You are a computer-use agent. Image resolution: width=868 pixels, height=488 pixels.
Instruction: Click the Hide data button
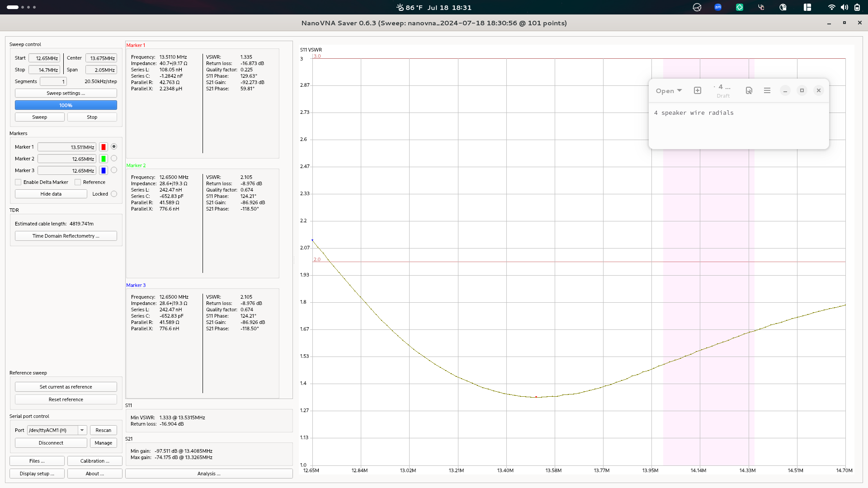[51, 194]
